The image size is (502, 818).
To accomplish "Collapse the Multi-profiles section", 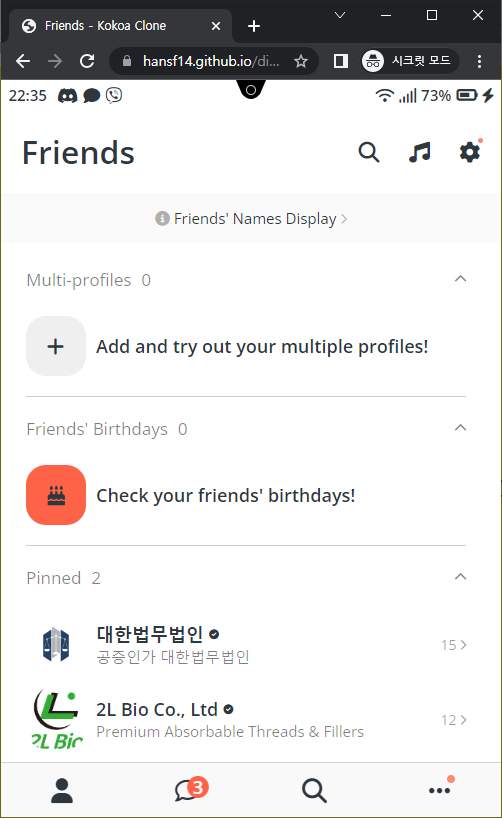I will 460,279.
